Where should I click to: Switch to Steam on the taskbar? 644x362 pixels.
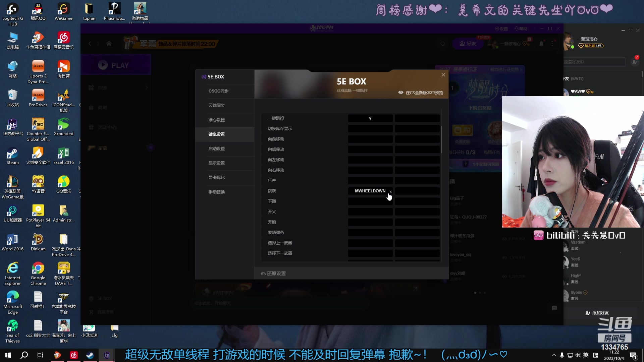pos(90,355)
